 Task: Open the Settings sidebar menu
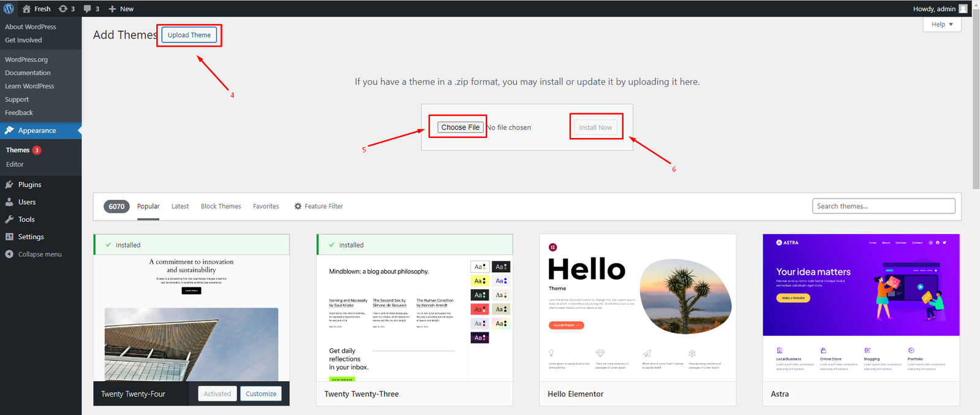[31, 237]
